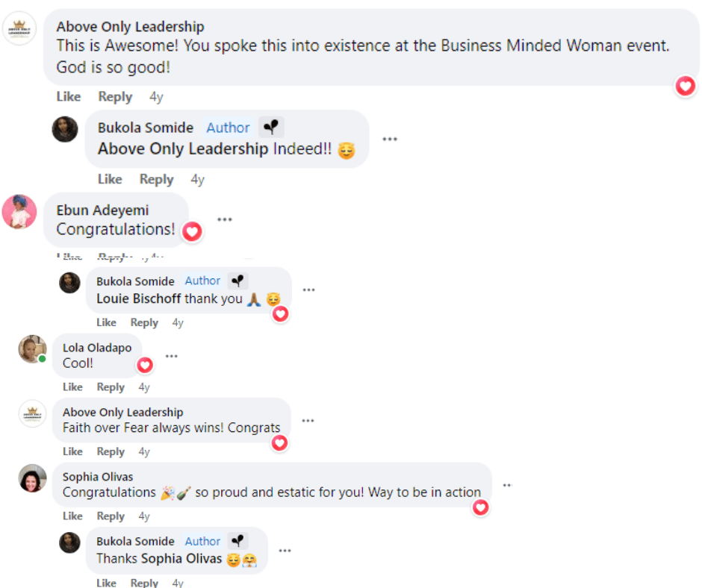Reply to Sophia Olivas's congratulations comment
This screenshot has width=702, height=588.
click(x=111, y=516)
